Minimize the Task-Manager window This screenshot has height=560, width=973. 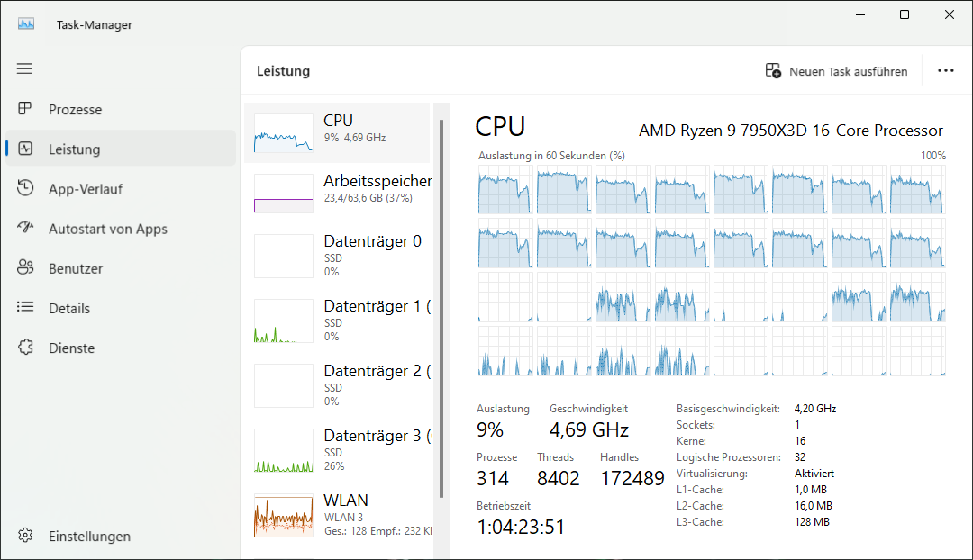coord(860,14)
